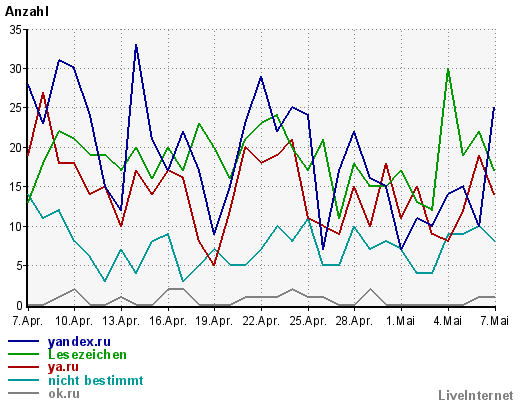The width and height of the screenshot is (520, 405).
Task: Click the 13.Apr. date axis label
Action: point(121,321)
